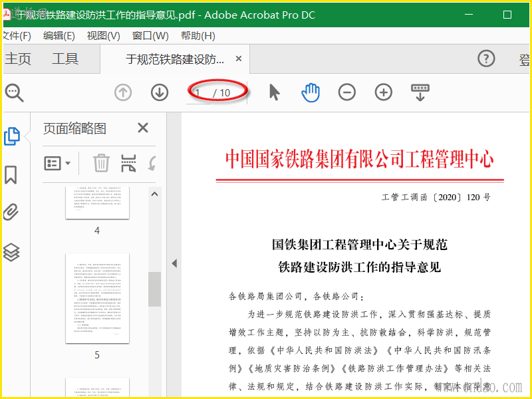
Task: Activate the Selection arrow tool
Action: coord(274,92)
